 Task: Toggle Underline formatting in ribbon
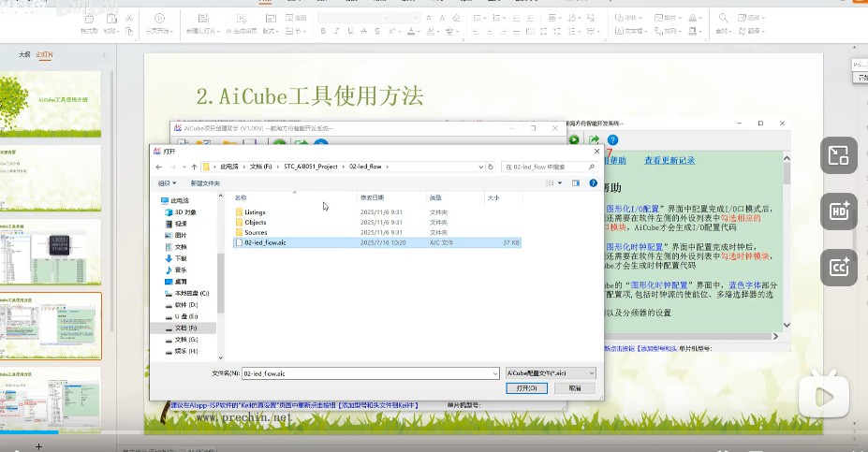click(350, 32)
